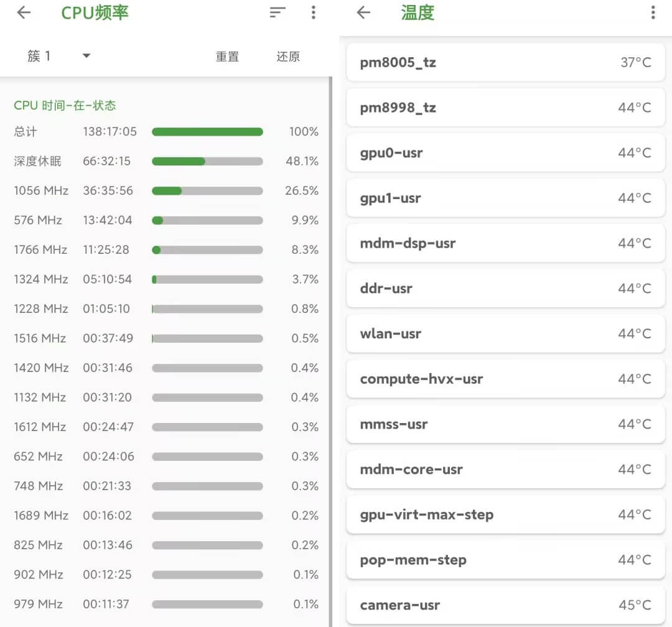Screen dimensions: 672x627
Task: Tap the 总计 total time row
Action: pos(166,132)
